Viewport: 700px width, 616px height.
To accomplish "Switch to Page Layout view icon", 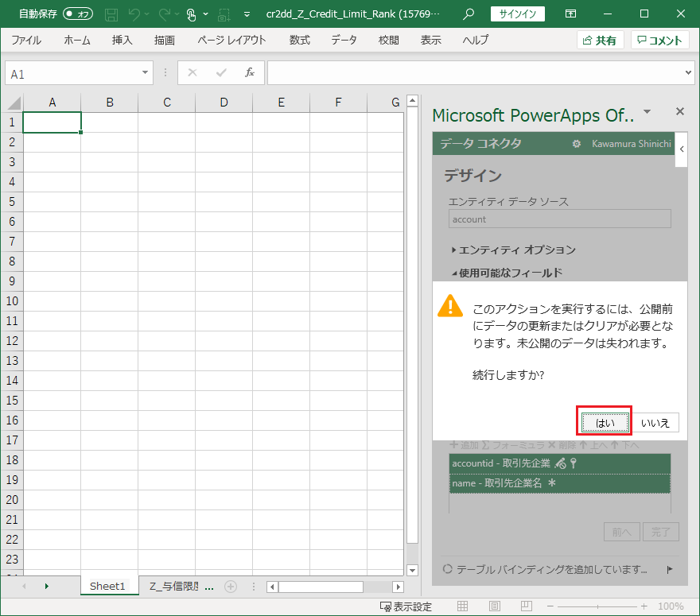I will point(494,606).
